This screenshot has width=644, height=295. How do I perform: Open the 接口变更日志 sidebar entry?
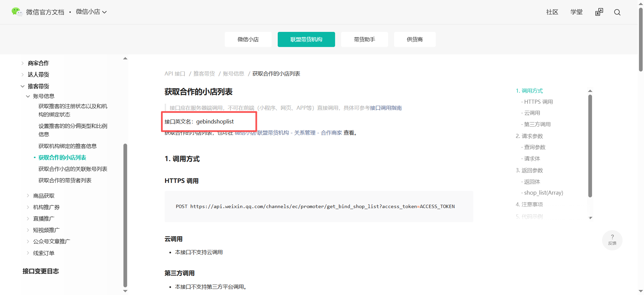tap(41, 271)
